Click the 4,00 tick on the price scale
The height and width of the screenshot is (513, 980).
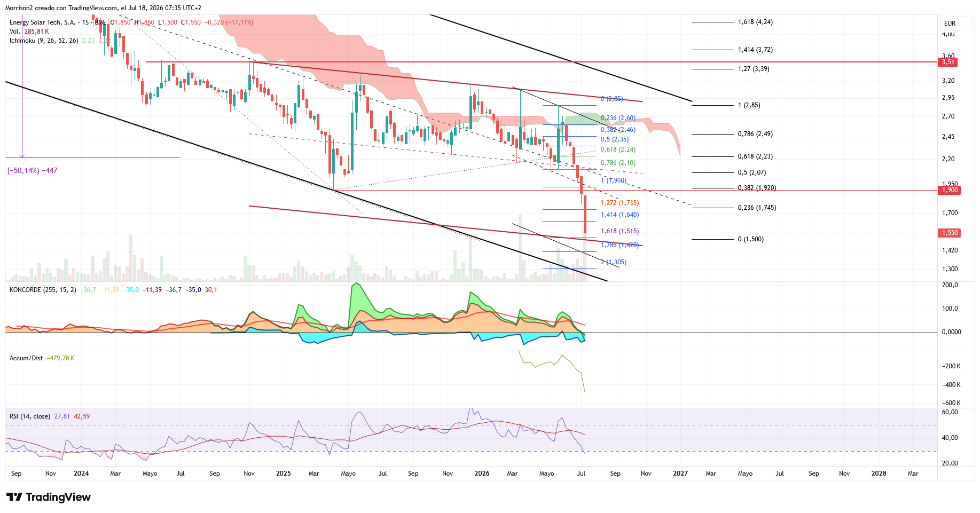(948, 35)
